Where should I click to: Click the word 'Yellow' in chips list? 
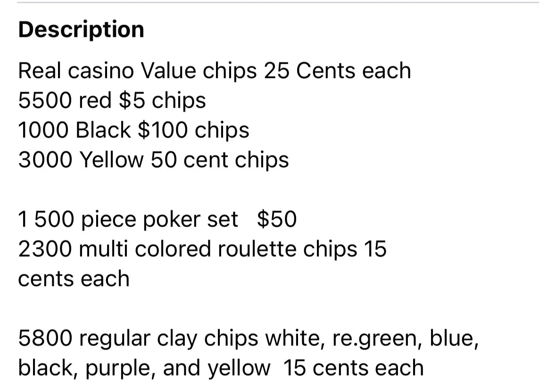[111, 160]
